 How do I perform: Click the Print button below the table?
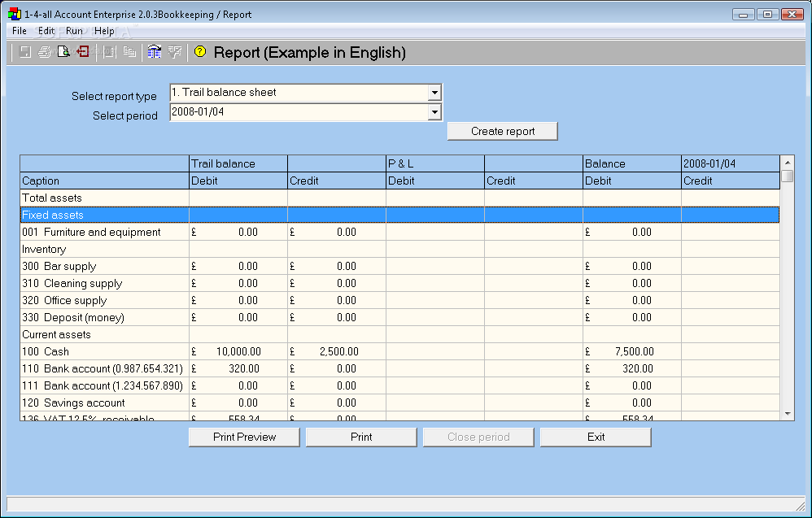(361, 437)
